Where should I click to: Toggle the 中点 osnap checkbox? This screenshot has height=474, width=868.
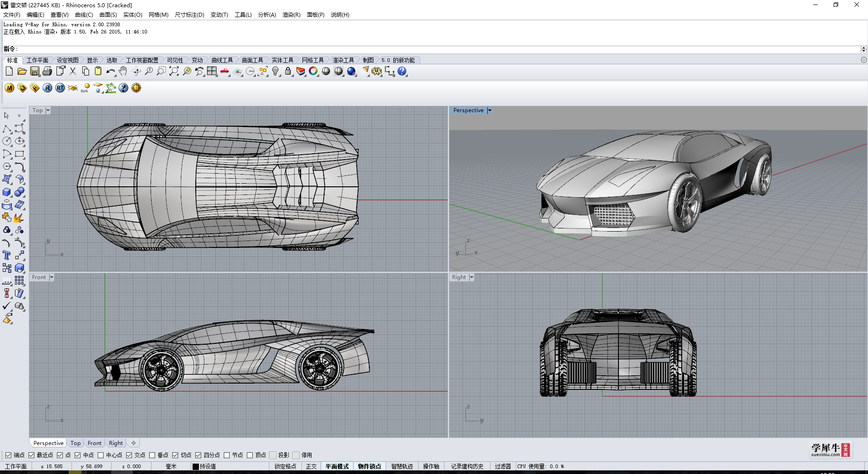click(77, 455)
